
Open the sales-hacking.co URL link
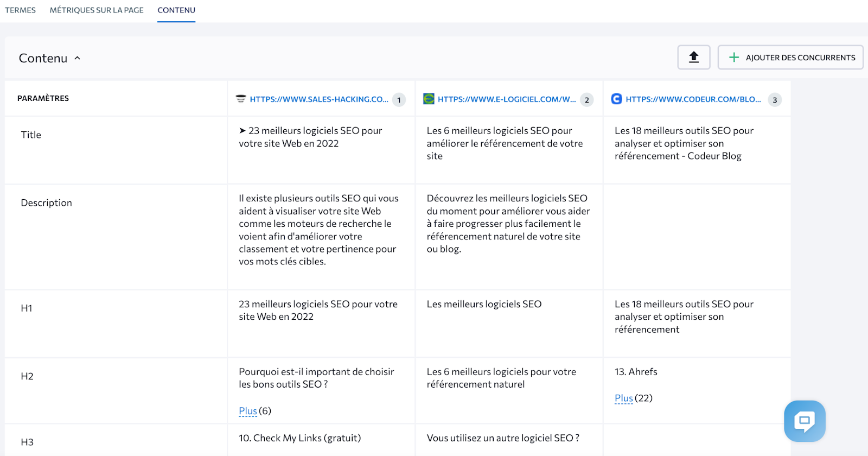[319, 99]
